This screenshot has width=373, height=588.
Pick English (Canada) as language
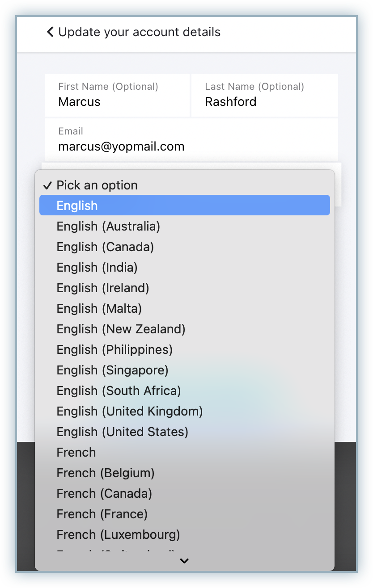(x=105, y=247)
